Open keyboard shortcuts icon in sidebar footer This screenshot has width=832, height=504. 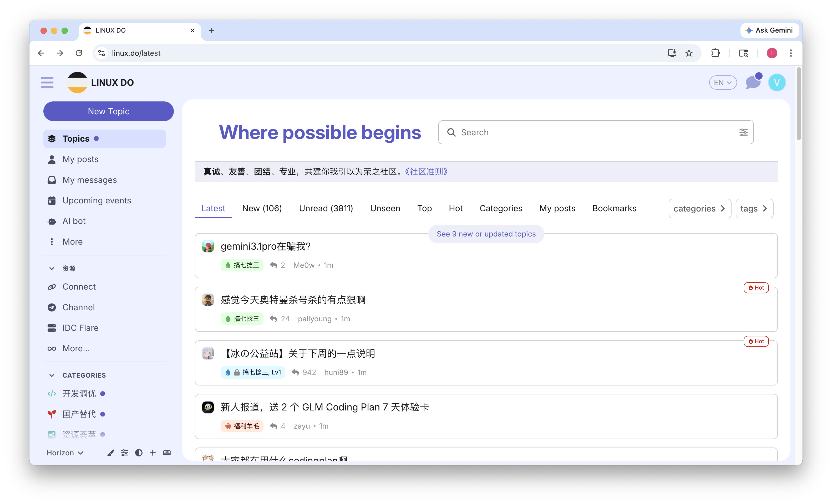[167, 453]
